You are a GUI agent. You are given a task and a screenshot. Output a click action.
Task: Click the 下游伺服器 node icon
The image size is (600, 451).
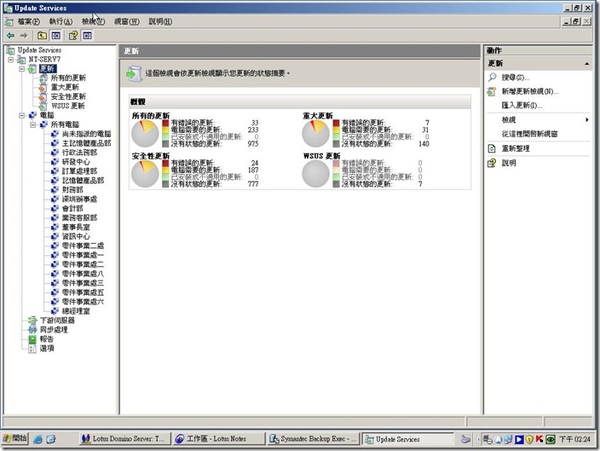[x=33, y=320]
